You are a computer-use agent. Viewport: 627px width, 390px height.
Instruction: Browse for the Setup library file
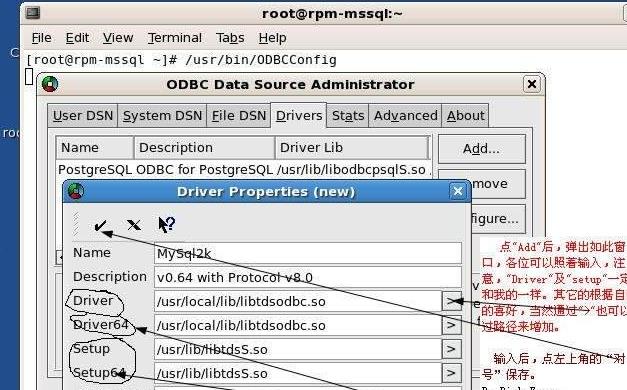pos(451,349)
